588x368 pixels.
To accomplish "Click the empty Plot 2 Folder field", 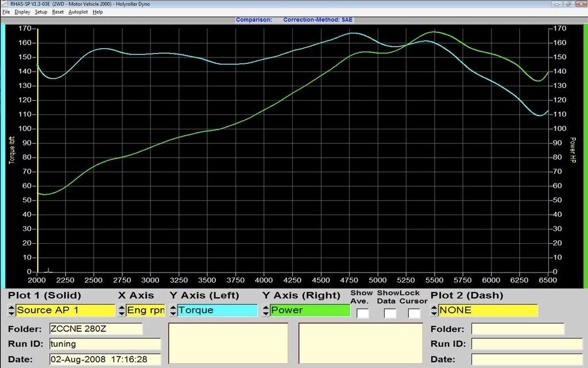I will [518, 329].
